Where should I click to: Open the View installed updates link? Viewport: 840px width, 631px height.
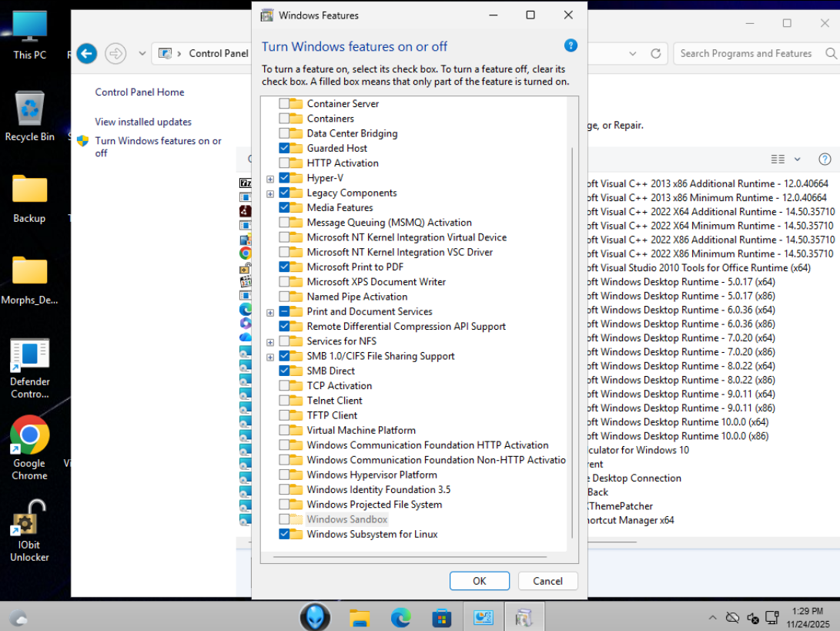click(143, 122)
